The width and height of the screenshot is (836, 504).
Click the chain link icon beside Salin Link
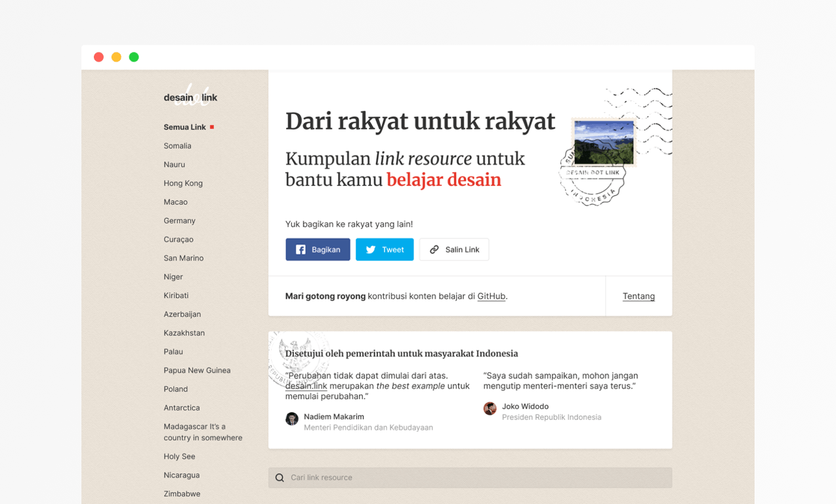click(x=434, y=249)
